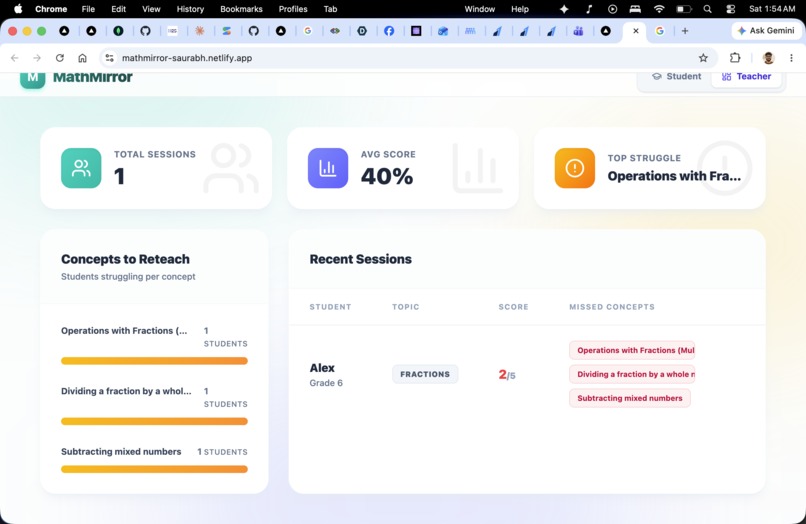Click the Total Sessions people icon
This screenshot has width=806, height=524.
[x=81, y=168]
